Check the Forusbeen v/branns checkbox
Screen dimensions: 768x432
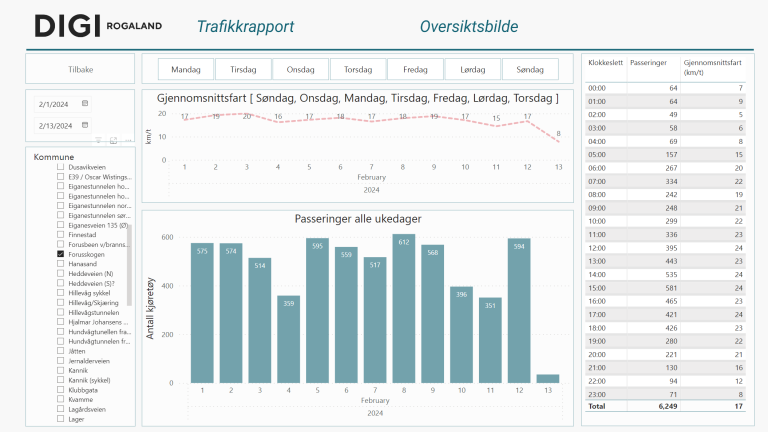click(60, 244)
